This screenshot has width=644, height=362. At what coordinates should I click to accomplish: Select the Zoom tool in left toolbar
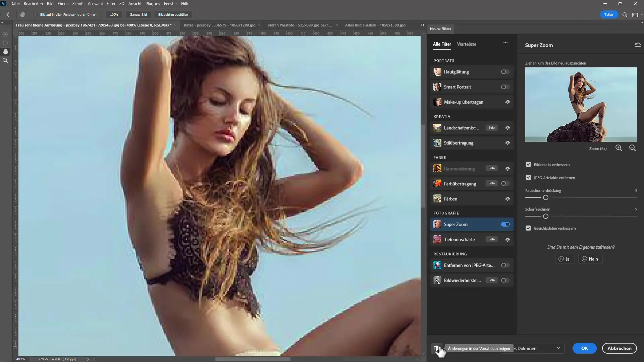(x=5, y=61)
